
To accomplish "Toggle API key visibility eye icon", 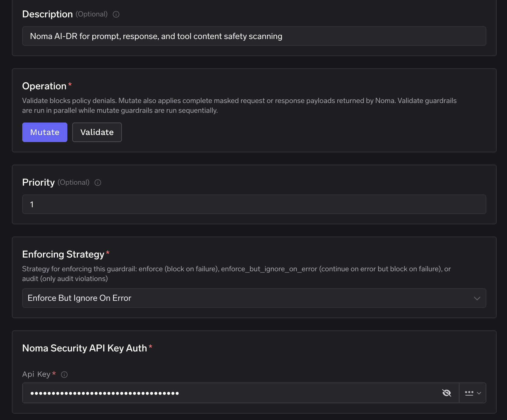I will [x=447, y=393].
